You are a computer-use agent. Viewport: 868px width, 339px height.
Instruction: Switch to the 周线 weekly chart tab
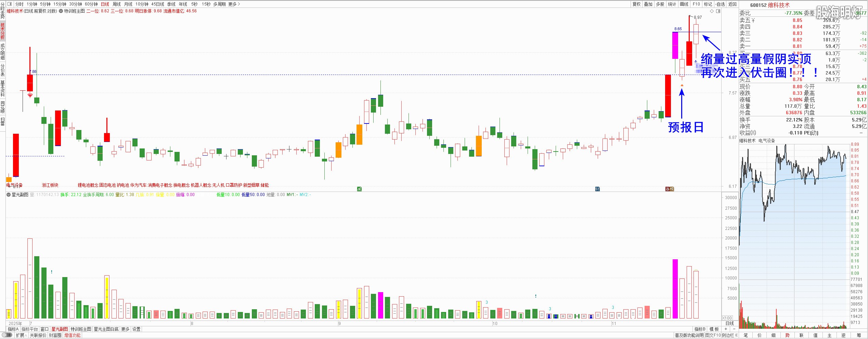[117, 4]
